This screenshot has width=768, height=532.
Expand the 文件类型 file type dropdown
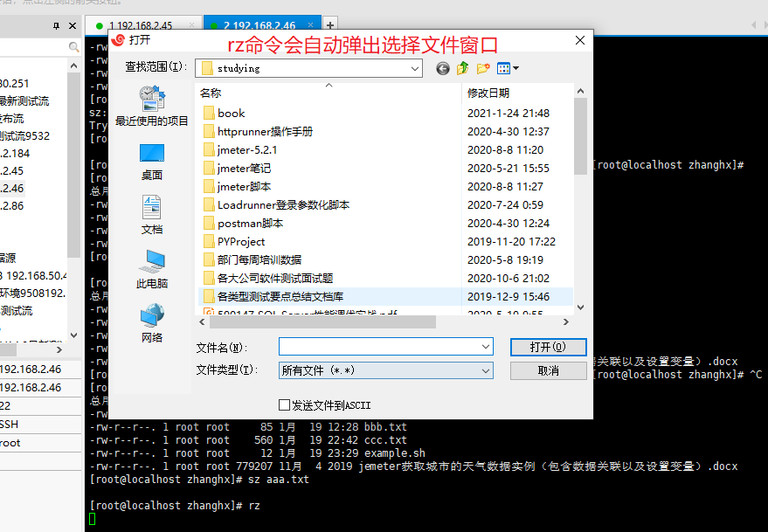click(485, 370)
